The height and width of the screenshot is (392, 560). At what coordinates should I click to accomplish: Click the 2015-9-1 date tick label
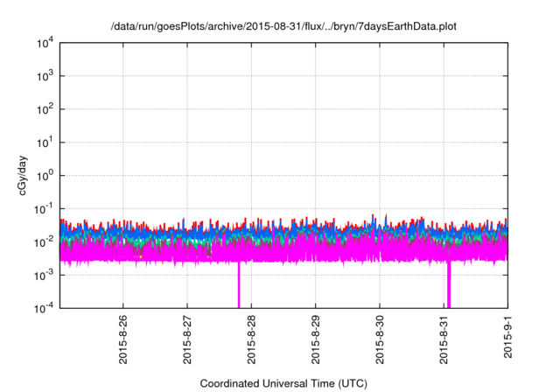(x=507, y=337)
